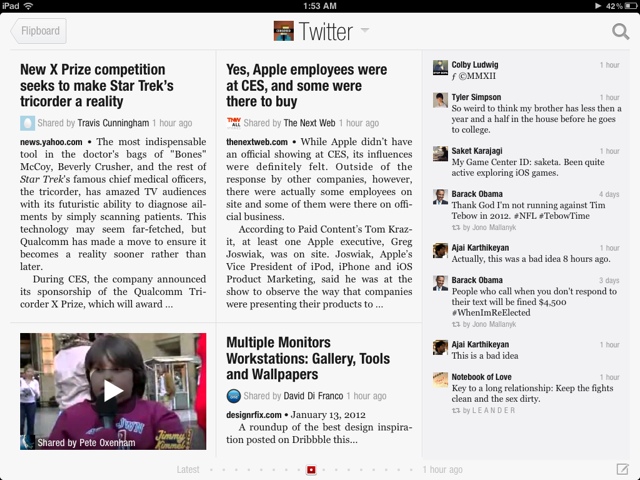Viewport: 640px width, 480px height.
Task: Tap the play indicator in the status bar
Action: tap(598, 6)
